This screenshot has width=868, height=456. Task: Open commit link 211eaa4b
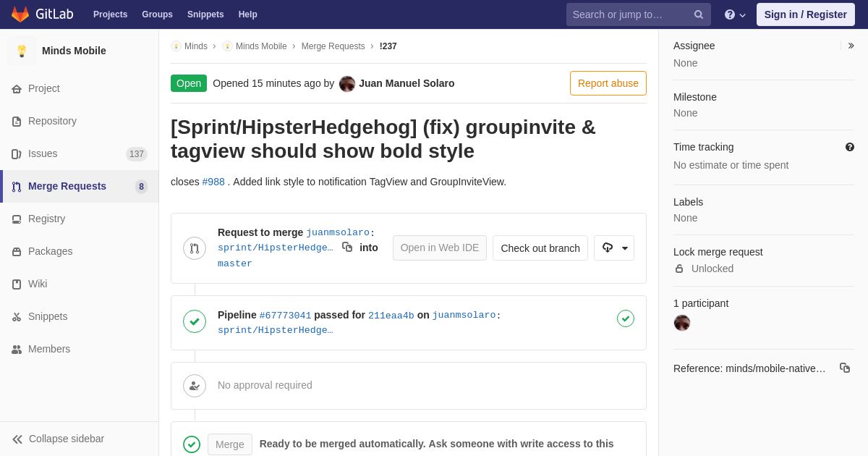point(391,316)
